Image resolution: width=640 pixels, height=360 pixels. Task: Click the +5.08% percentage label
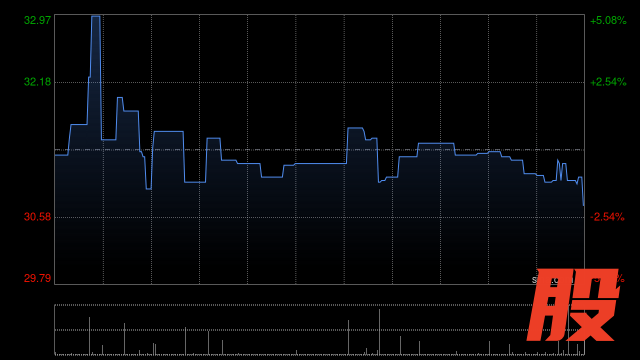coord(608,20)
